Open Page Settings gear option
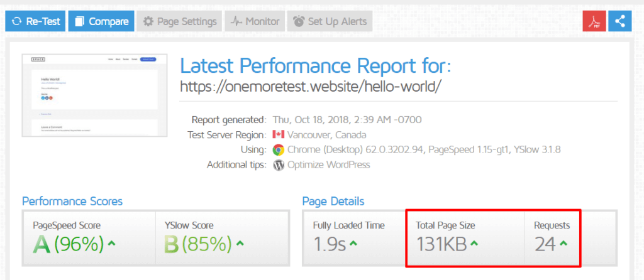Image resolution: width=644 pixels, height=280 pixels. click(x=179, y=21)
